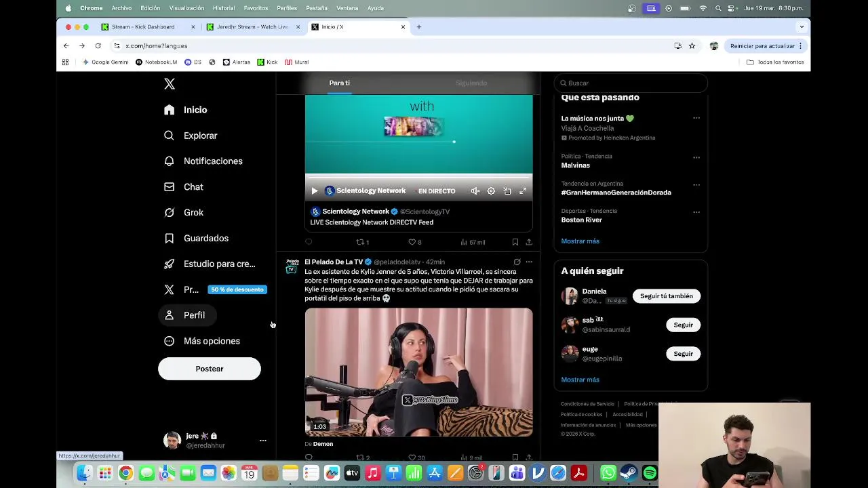Open the Premium item with discount badge
Viewport: 868px width, 488px height.
pyautogui.click(x=214, y=289)
